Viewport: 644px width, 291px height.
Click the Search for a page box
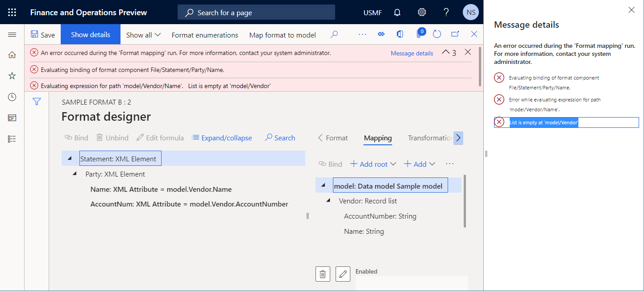click(256, 12)
